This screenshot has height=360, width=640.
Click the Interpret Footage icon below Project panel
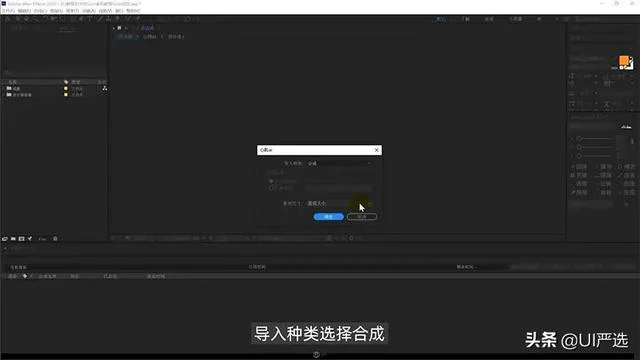(5, 239)
